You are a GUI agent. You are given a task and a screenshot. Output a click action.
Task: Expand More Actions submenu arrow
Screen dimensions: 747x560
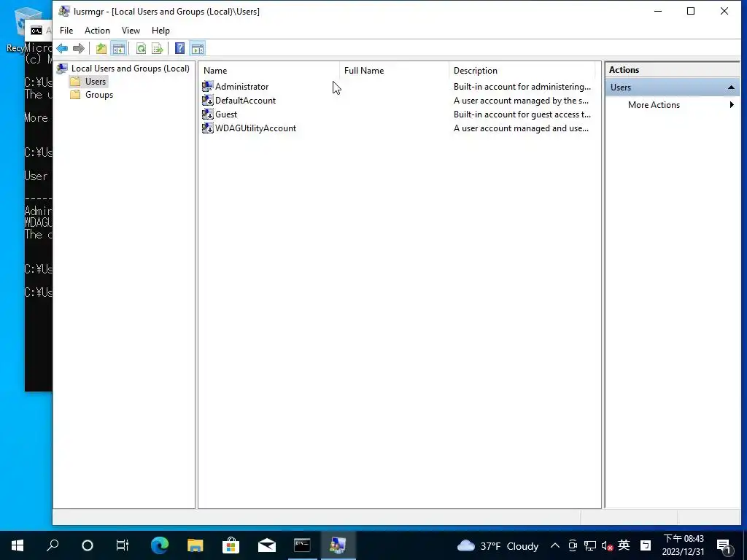732,105
